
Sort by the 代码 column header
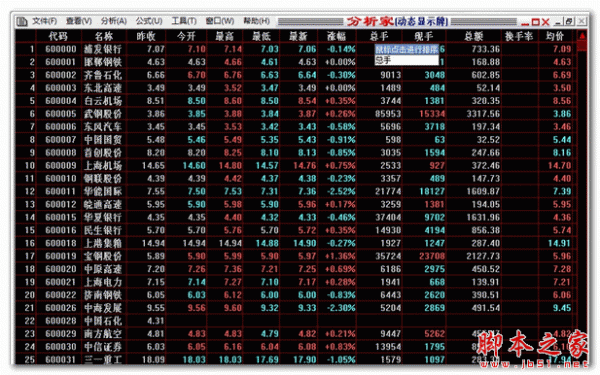58,36
